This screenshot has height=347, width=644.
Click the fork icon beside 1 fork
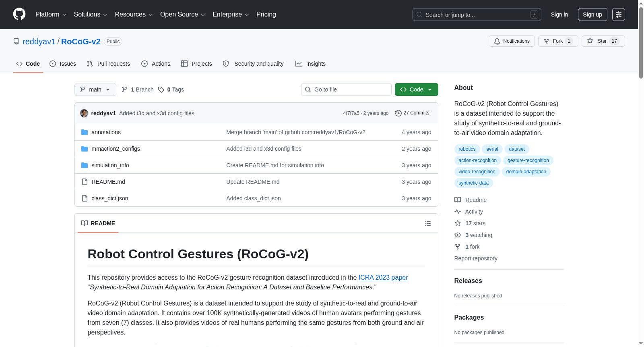tap(458, 247)
